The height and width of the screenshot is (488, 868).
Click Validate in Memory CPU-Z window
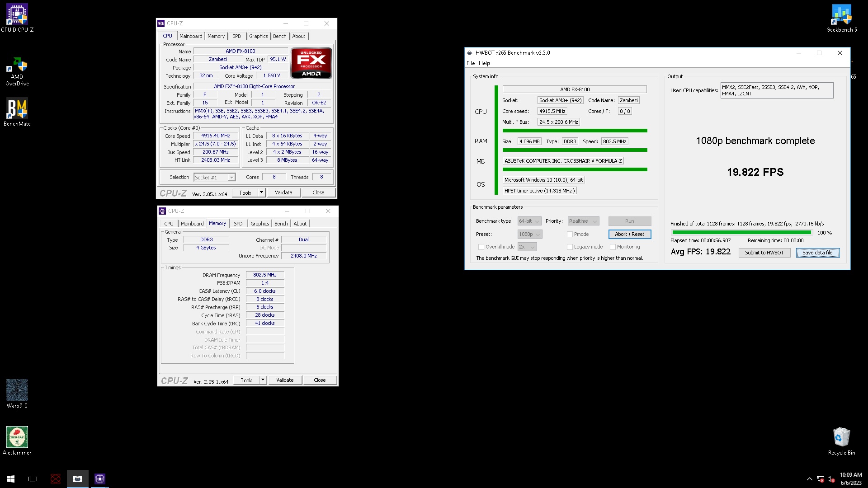(285, 380)
